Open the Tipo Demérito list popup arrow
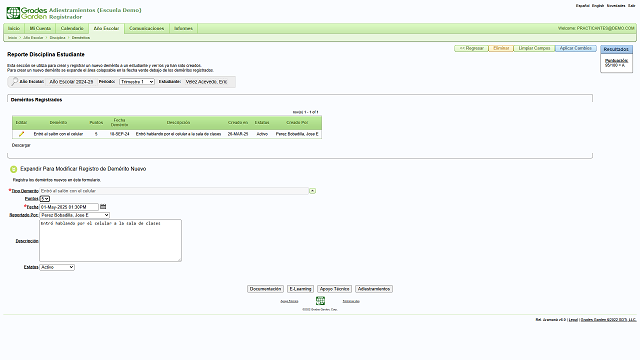The width and height of the screenshot is (640, 360). point(312,191)
